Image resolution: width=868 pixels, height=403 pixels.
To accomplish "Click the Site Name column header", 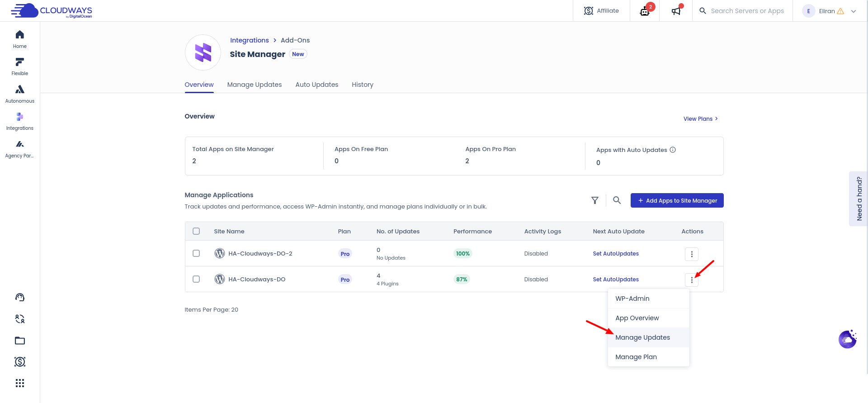I will (229, 231).
